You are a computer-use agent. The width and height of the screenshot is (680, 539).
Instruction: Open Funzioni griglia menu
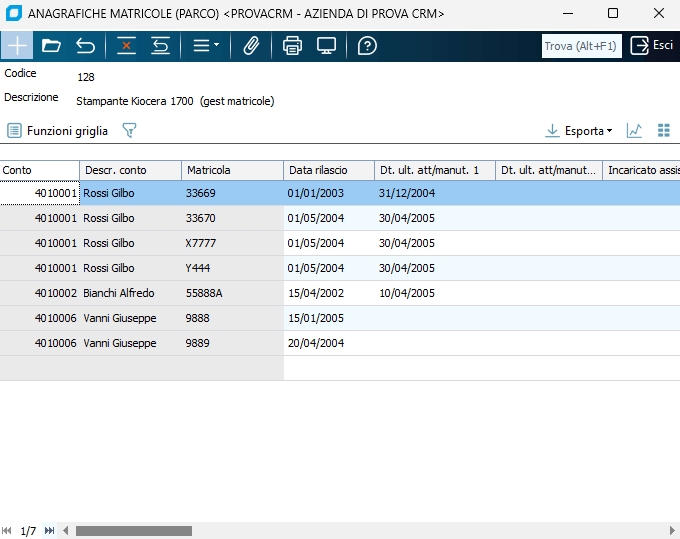point(58,131)
